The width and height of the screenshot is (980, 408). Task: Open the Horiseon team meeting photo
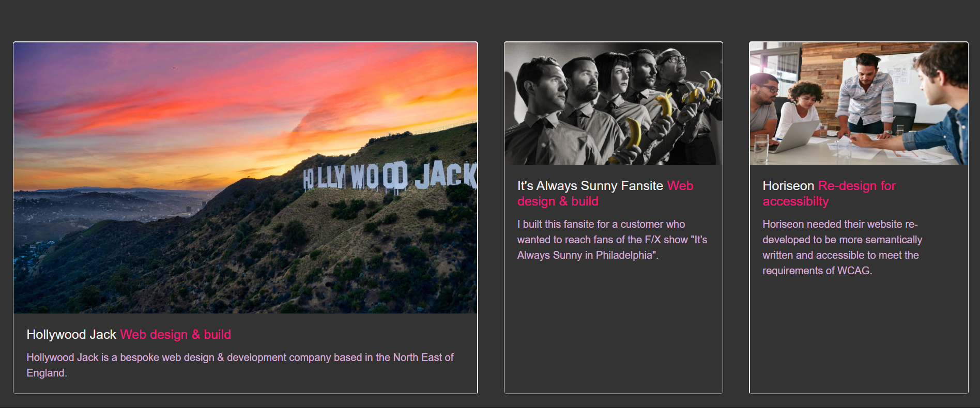(x=859, y=103)
